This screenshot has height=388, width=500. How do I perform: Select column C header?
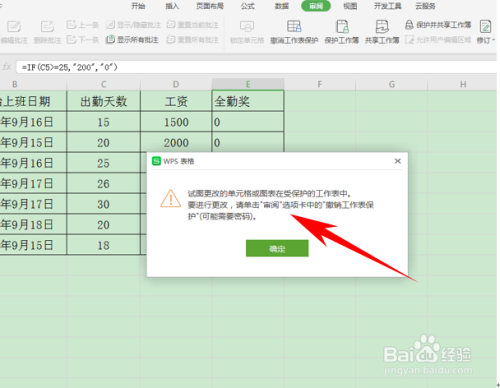[104, 84]
